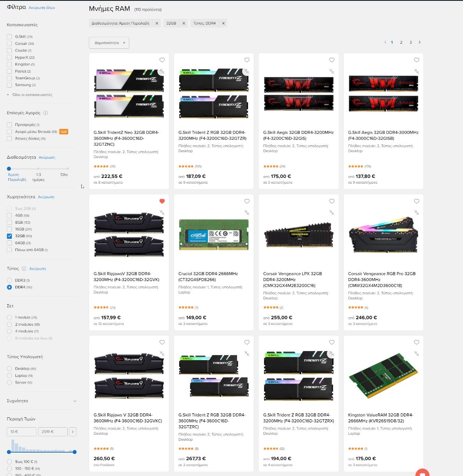Click minimum price field 10 €

(22, 432)
